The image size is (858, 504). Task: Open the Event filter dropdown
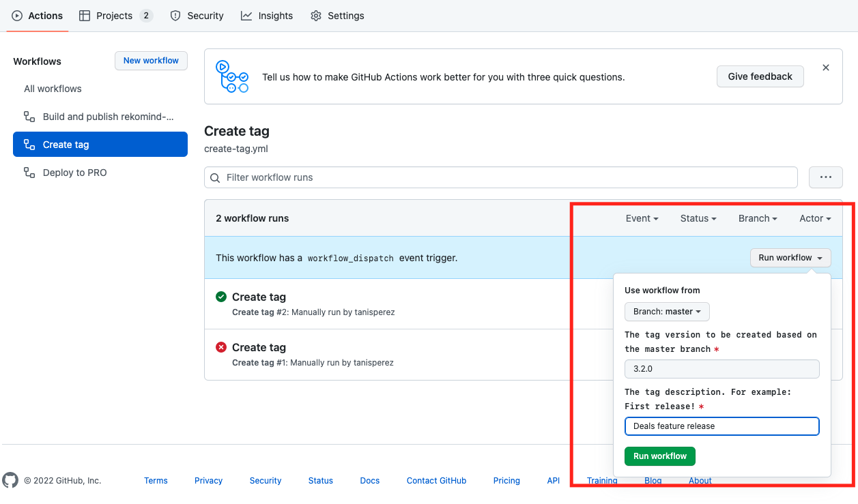[x=641, y=218]
